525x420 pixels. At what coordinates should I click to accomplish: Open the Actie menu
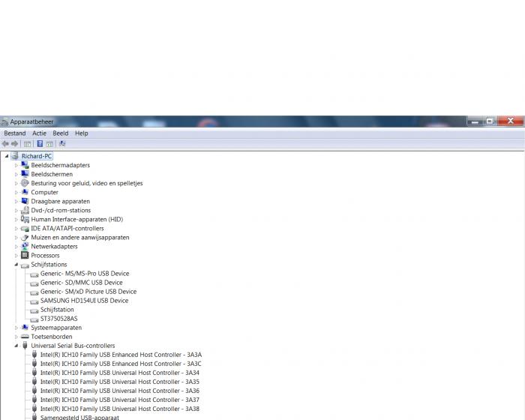tap(39, 133)
